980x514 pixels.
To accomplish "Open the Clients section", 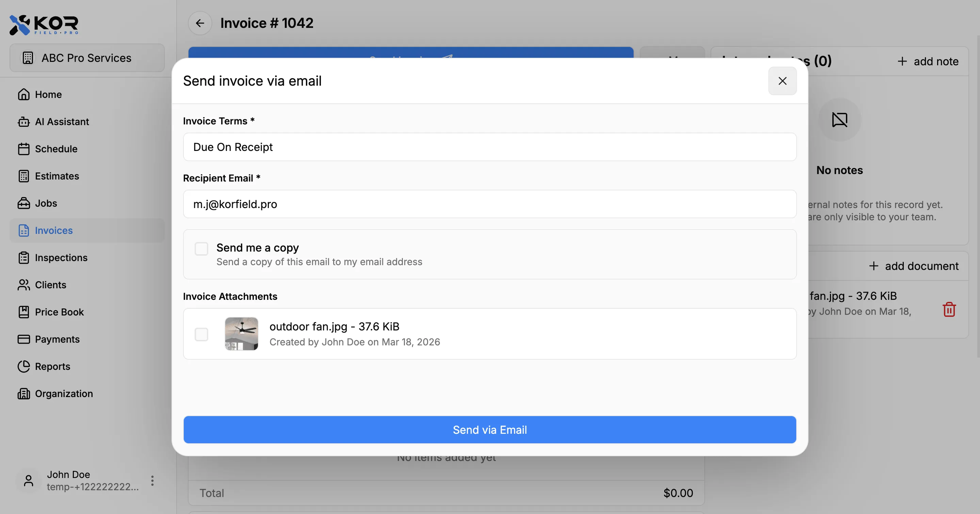I will [51, 285].
